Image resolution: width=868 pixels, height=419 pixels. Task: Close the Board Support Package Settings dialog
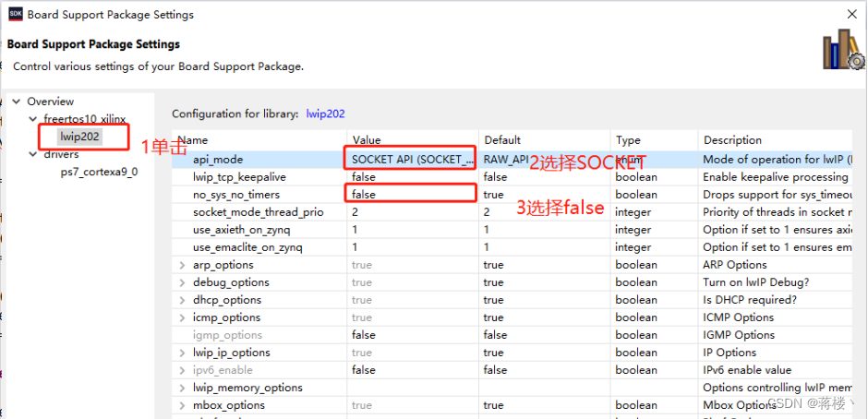pyautogui.click(x=853, y=15)
